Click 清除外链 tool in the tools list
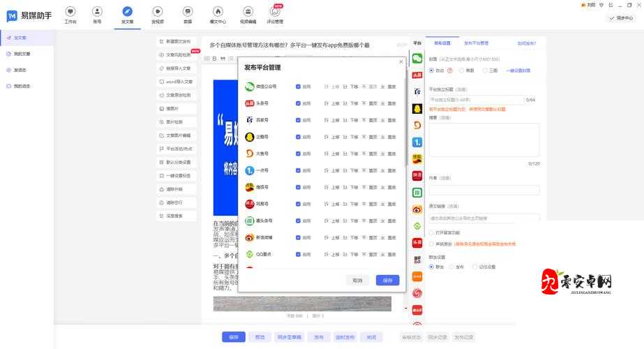Screen dimensions: 644x349 coord(177,189)
